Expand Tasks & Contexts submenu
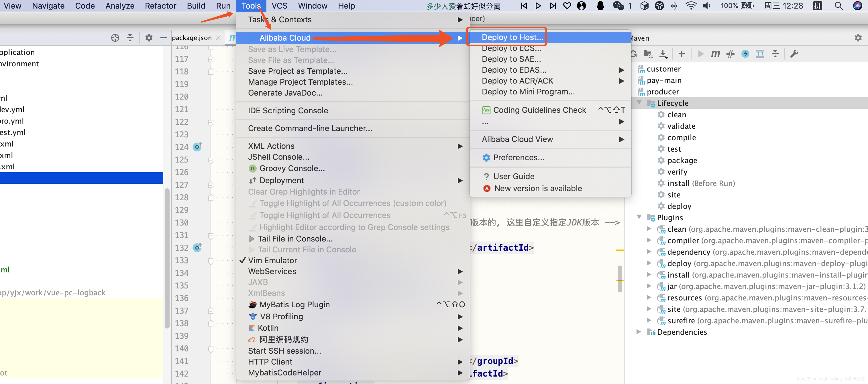Image resolution: width=868 pixels, height=384 pixels. click(x=353, y=19)
